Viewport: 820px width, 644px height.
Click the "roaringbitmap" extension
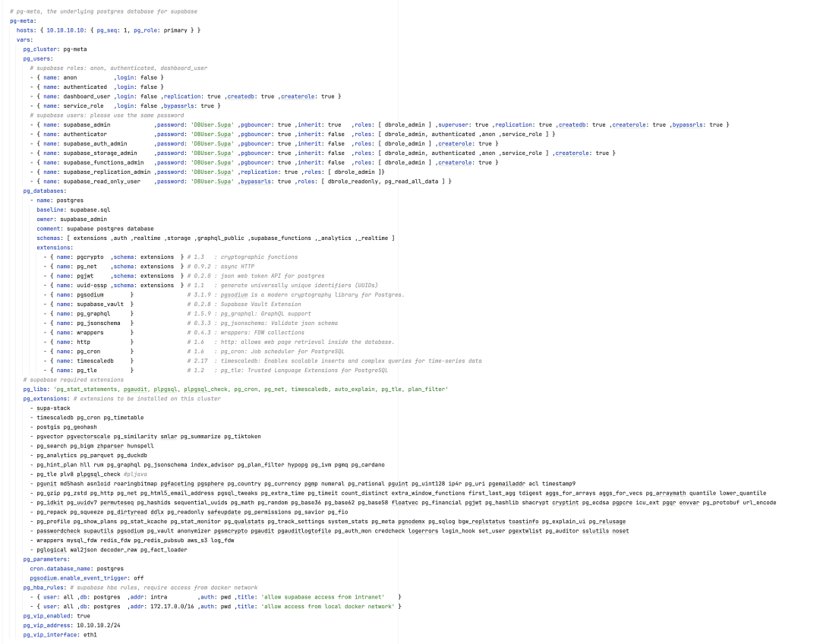[135, 484]
